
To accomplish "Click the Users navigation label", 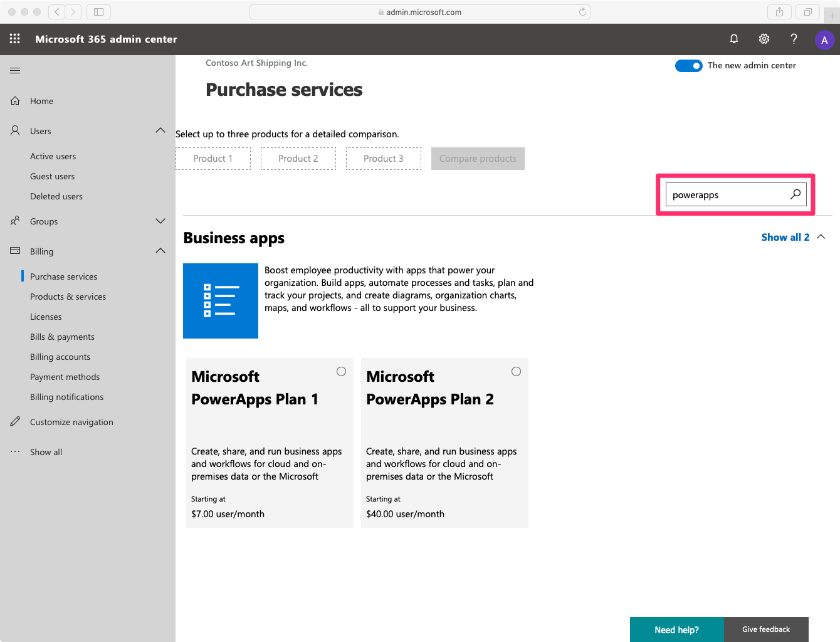I will click(40, 131).
